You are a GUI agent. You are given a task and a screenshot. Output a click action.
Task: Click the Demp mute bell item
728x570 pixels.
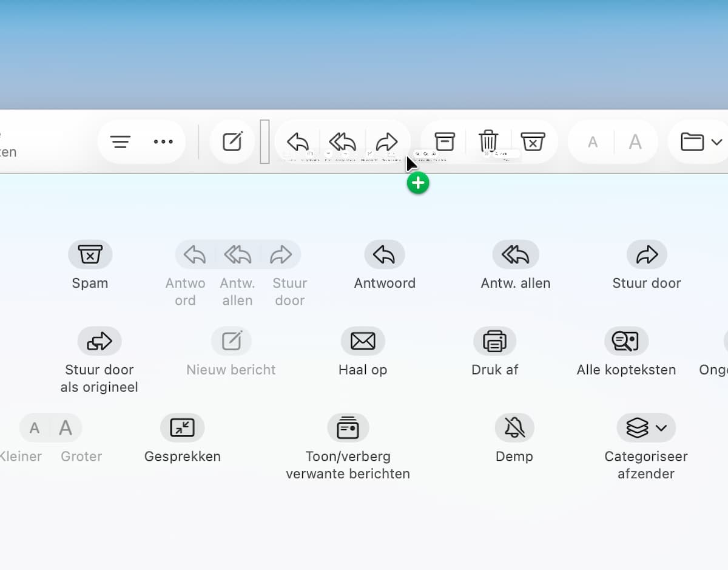coord(514,428)
